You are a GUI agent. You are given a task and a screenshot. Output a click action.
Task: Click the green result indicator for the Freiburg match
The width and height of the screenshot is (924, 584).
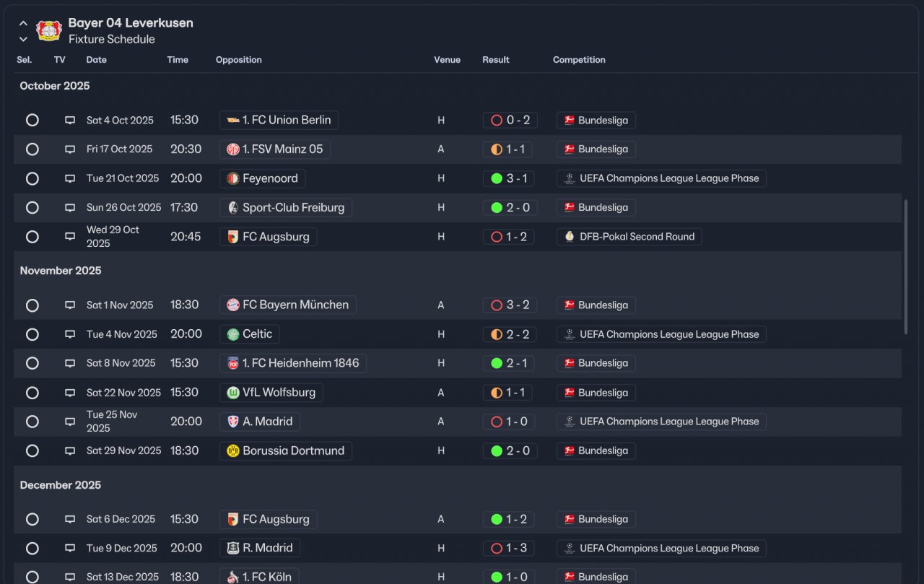point(496,207)
